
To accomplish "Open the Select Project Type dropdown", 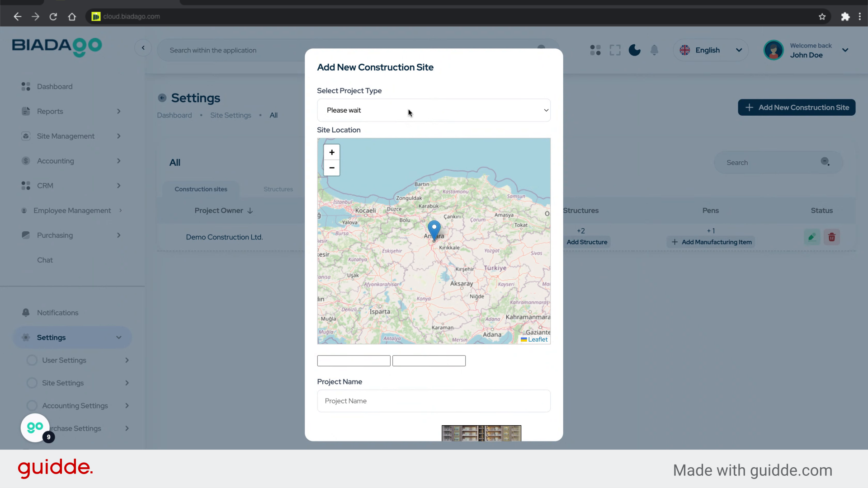I will [x=434, y=110].
